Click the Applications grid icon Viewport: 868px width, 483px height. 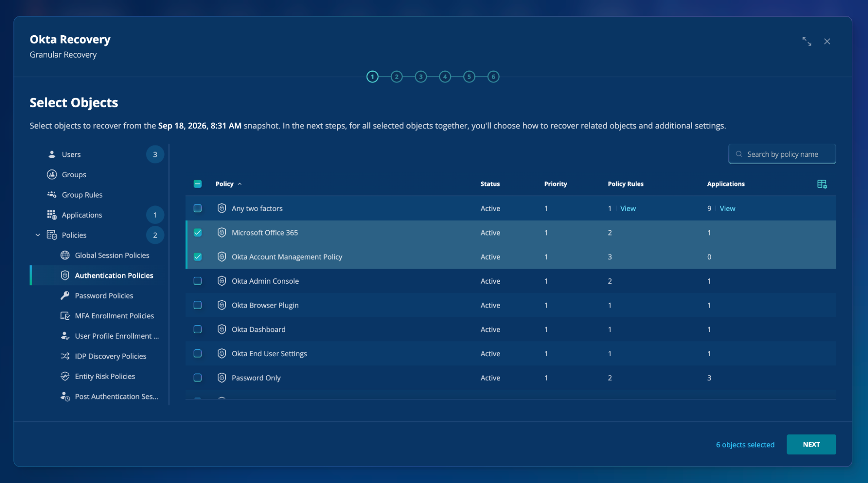pyautogui.click(x=52, y=215)
